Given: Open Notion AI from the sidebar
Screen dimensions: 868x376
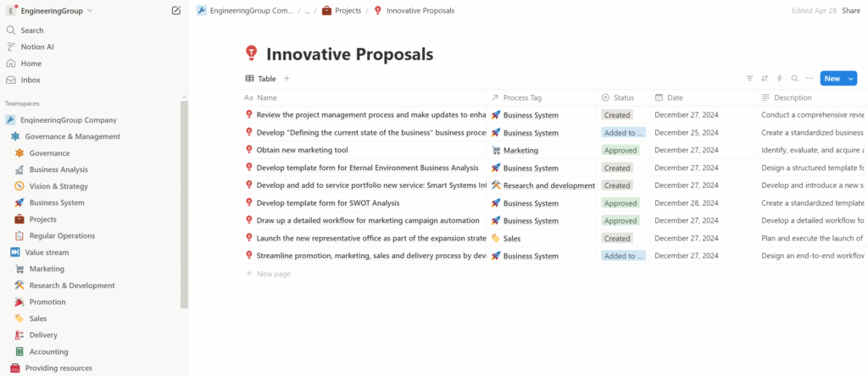Looking at the screenshot, I should [37, 47].
